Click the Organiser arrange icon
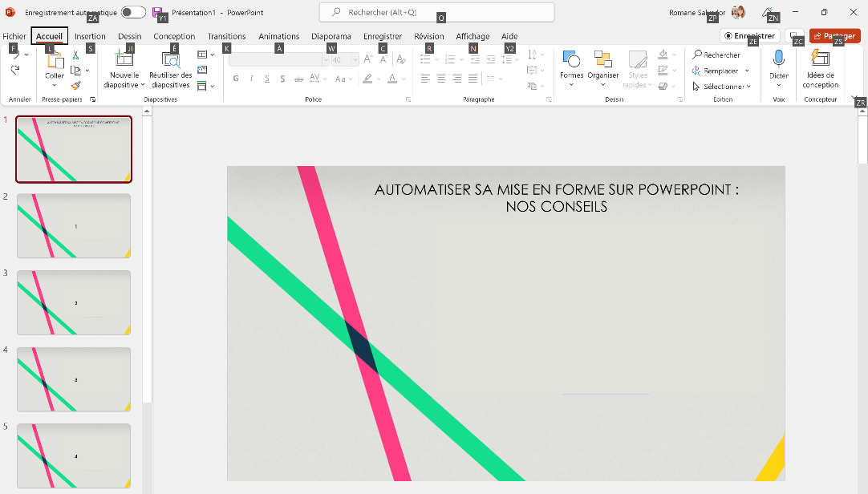868x494 pixels. 602,59
